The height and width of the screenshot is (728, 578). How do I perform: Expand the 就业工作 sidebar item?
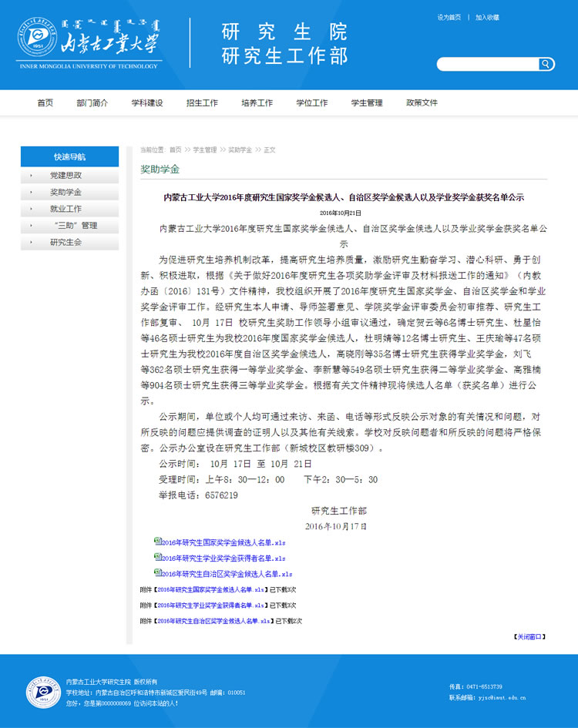[66, 209]
